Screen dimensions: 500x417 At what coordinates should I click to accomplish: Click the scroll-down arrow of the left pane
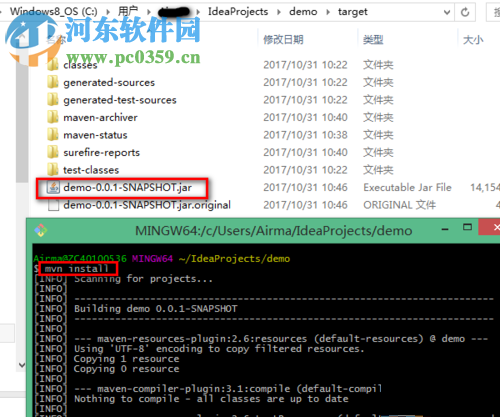tap(22, 365)
